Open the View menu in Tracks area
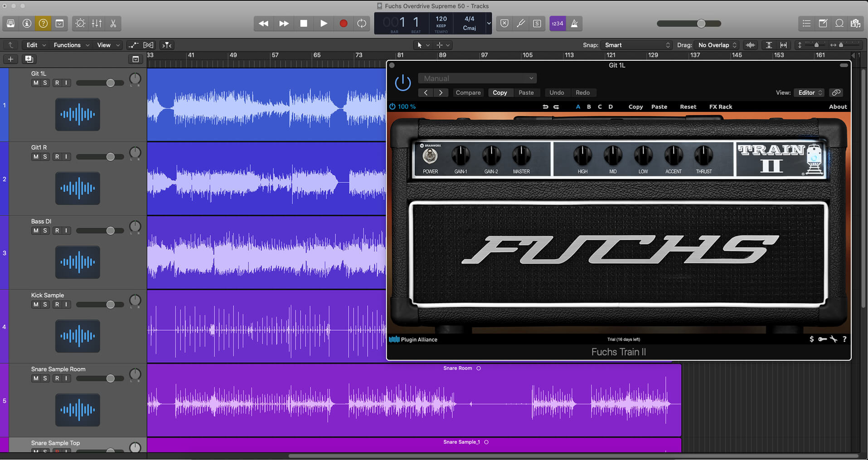This screenshot has width=868, height=460. tap(108, 45)
